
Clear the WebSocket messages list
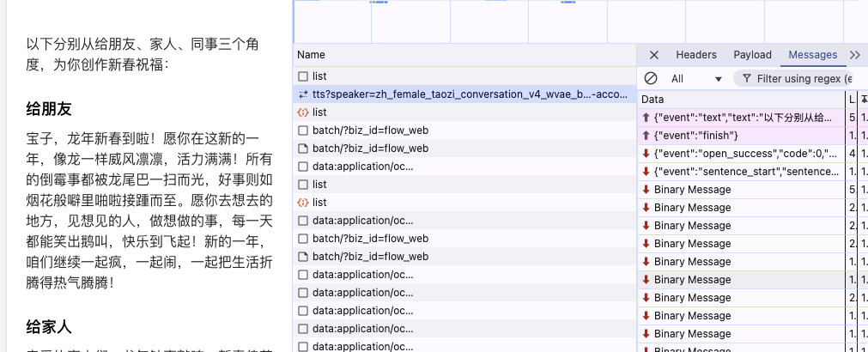point(651,79)
